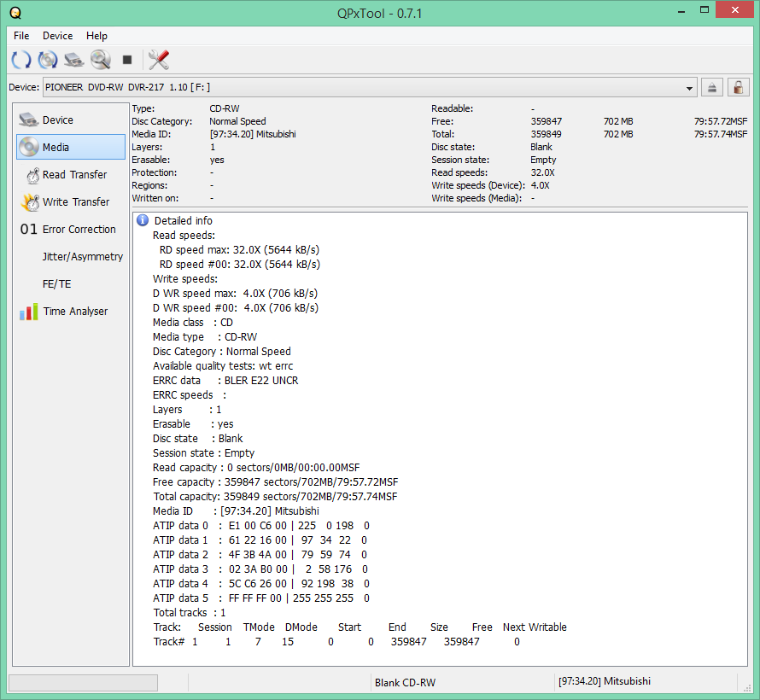This screenshot has width=760, height=700.
Task: Click the Type value 'CD-RW' in summary
Action: pos(225,108)
